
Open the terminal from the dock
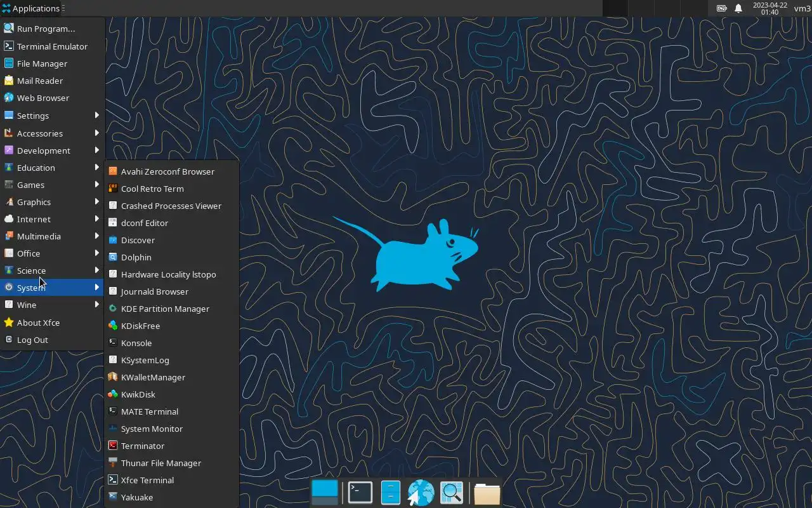360,493
